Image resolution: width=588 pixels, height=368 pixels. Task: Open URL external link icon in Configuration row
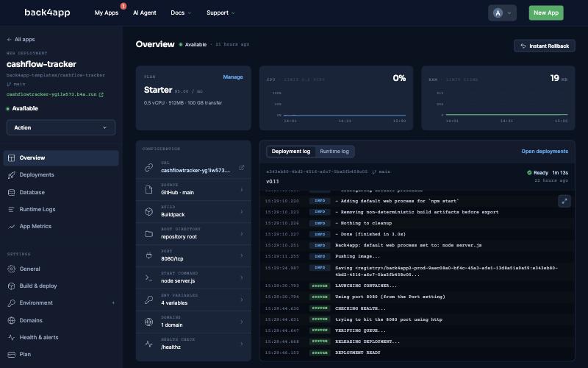pos(242,168)
